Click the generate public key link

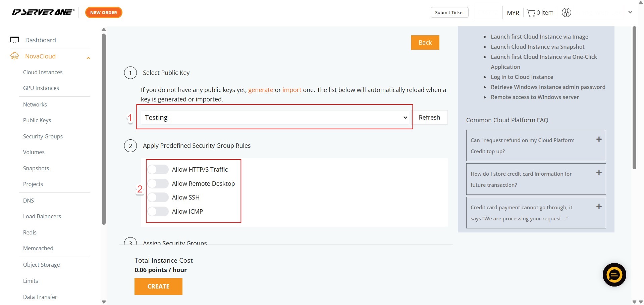260,90
